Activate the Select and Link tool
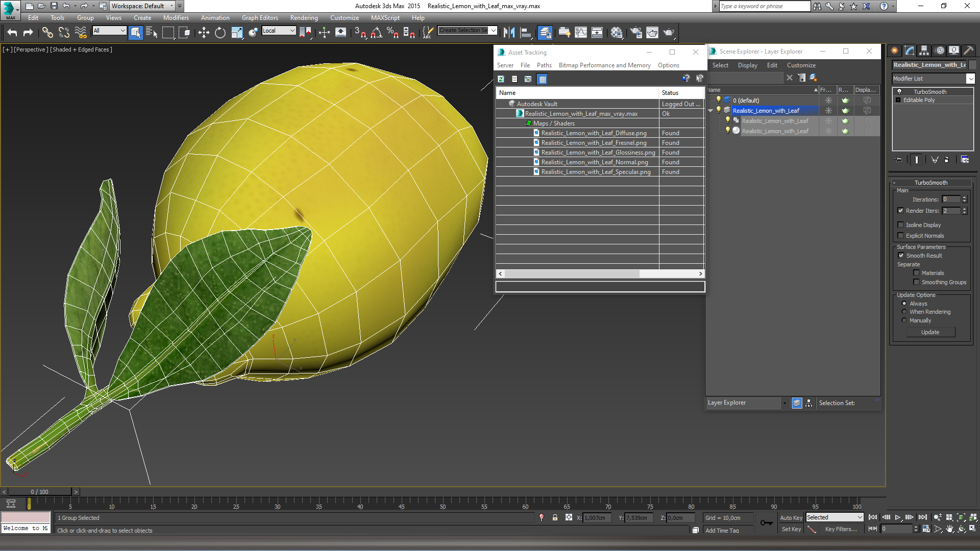 47,33
